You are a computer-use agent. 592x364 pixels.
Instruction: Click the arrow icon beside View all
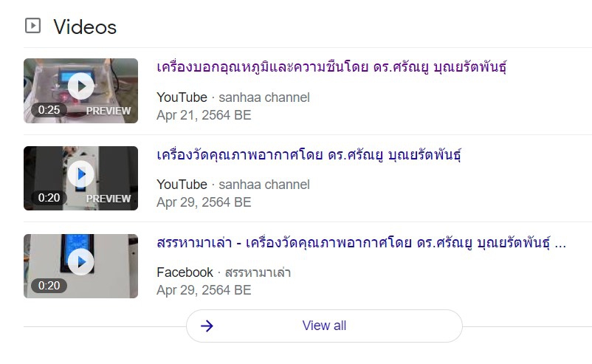(x=207, y=326)
